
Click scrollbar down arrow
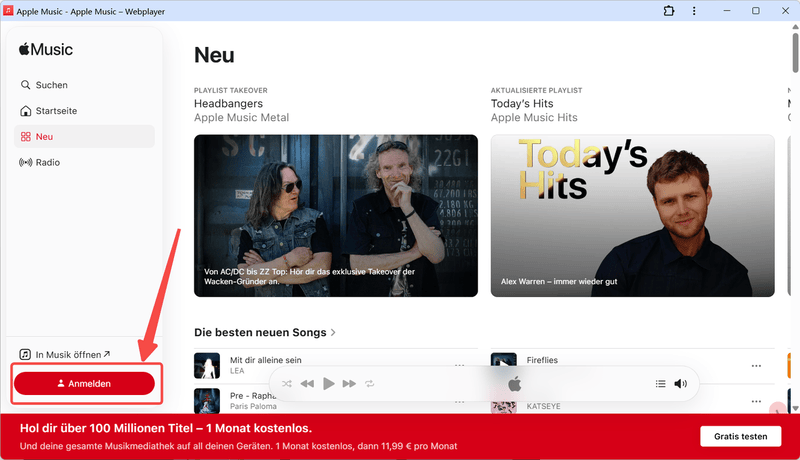coord(795,408)
